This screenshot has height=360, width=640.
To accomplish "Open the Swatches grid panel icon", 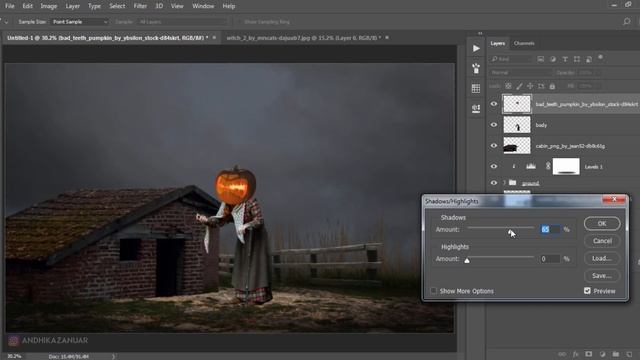I will (x=476, y=88).
